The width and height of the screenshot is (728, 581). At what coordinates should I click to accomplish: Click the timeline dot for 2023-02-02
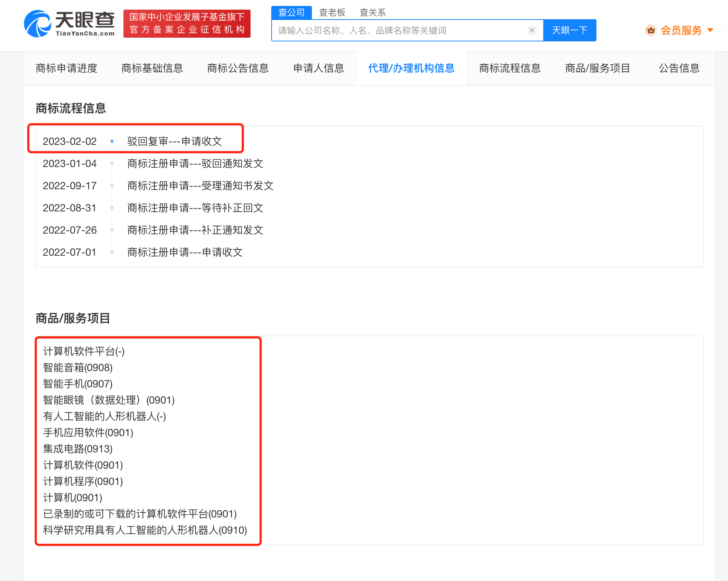(x=112, y=141)
